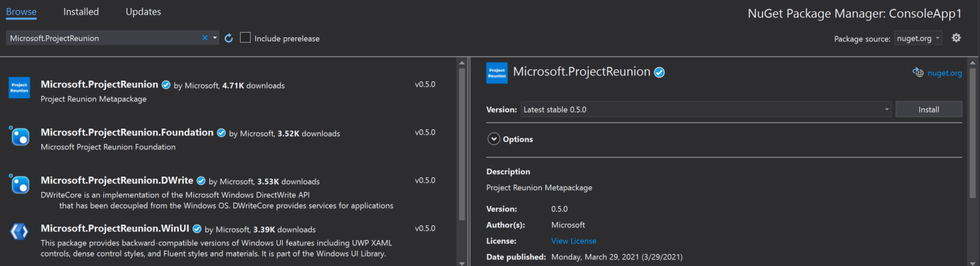Click the Project Reunion package icon in list
Image resolution: width=980 pixels, height=266 pixels.
[19, 87]
